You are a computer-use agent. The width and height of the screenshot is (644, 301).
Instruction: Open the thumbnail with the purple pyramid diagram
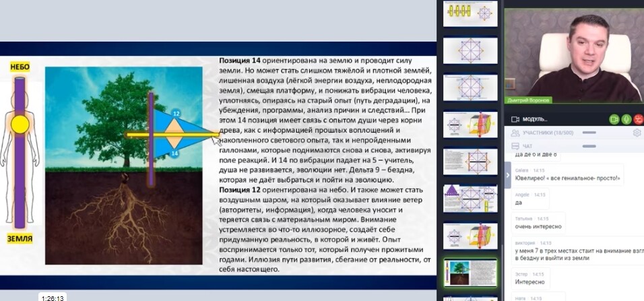click(x=470, y=199)
